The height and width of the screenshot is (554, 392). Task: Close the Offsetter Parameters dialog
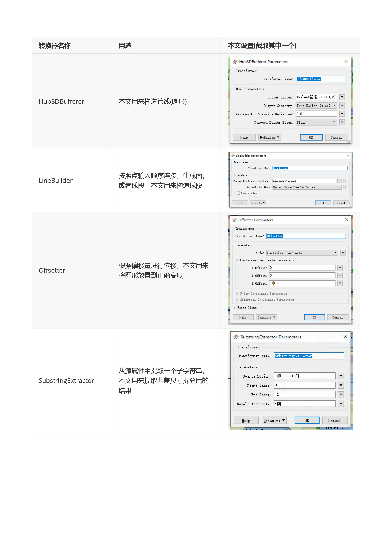(x=347, y=220)
